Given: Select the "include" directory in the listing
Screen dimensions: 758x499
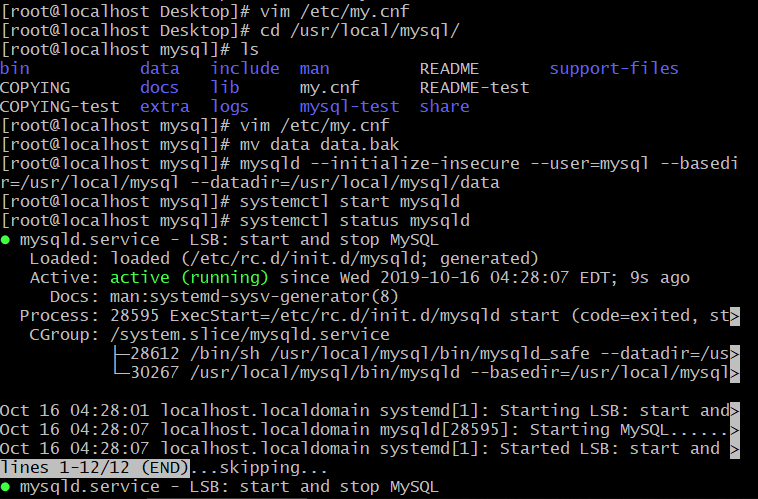Looking at the screenshot, I should [244, 69].
